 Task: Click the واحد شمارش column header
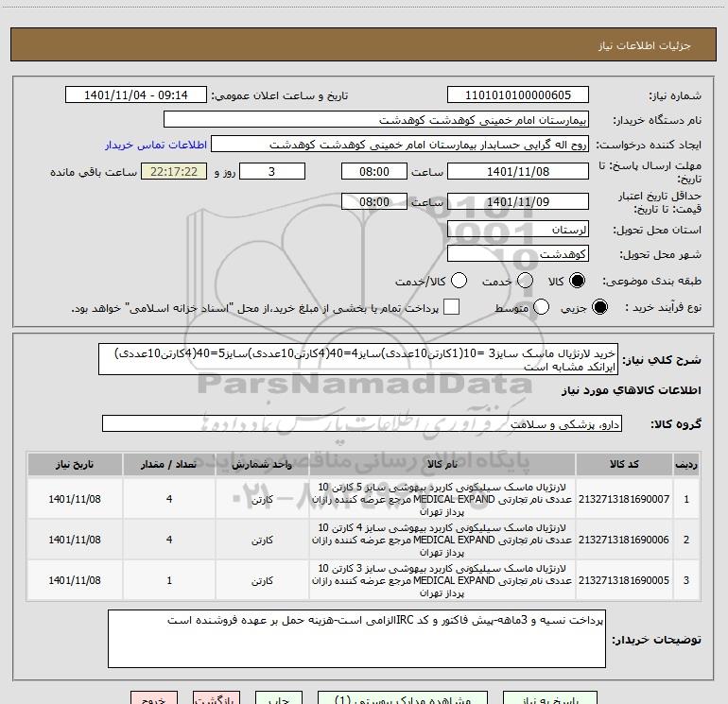coord(262,465)
